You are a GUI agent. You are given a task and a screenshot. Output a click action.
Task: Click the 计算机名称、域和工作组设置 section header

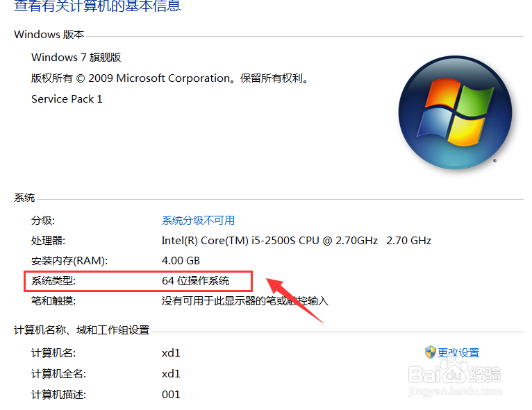(x=81, y=330)
